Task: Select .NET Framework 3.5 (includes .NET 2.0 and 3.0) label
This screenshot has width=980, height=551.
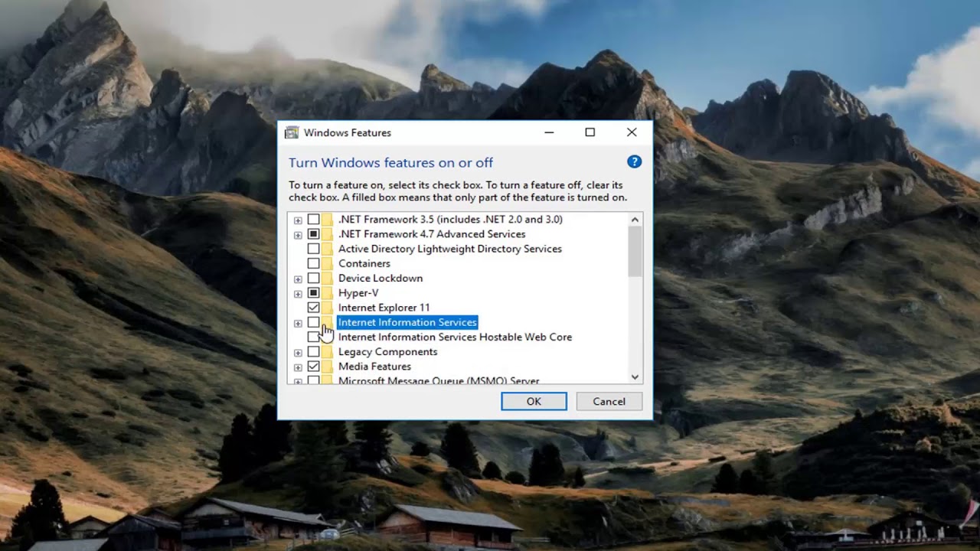Action: point(450,220)
